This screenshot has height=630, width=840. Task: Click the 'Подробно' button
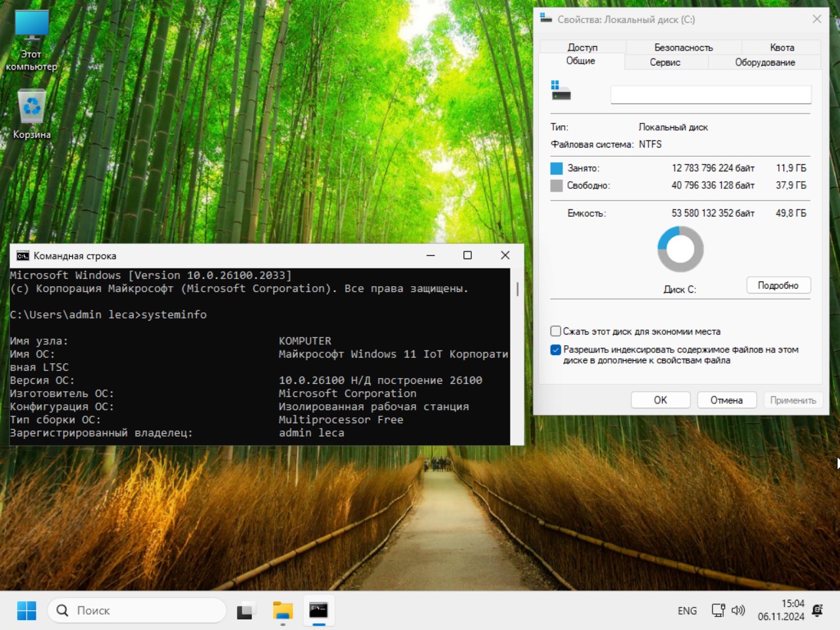(778, 285)
